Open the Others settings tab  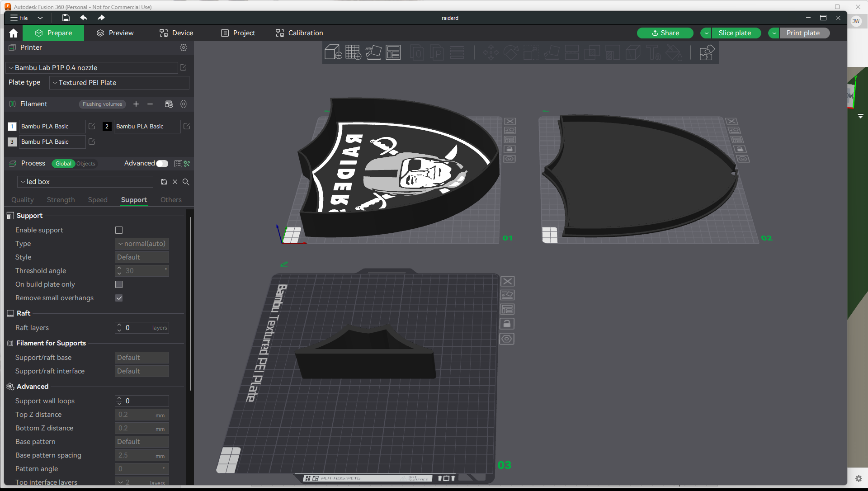click(171, 200)
